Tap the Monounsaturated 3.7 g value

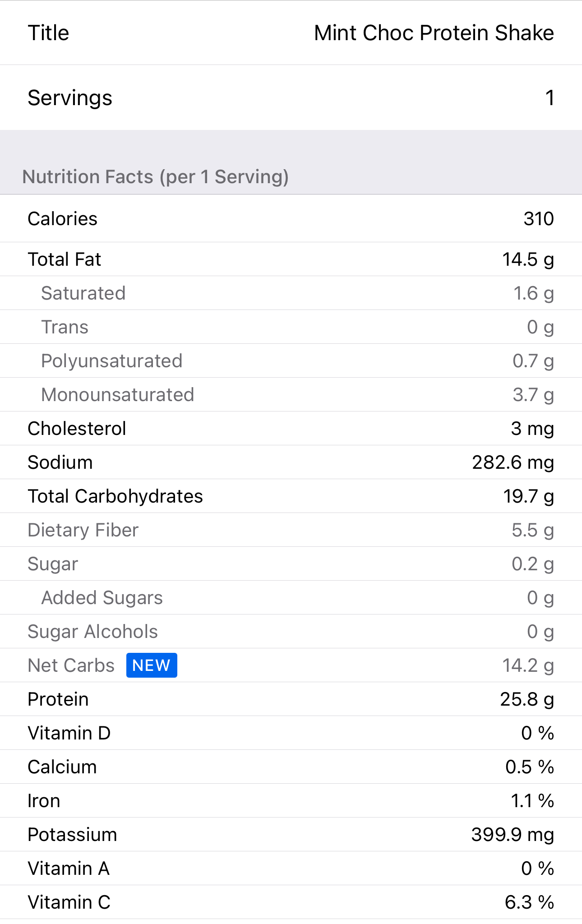(533, 395)
